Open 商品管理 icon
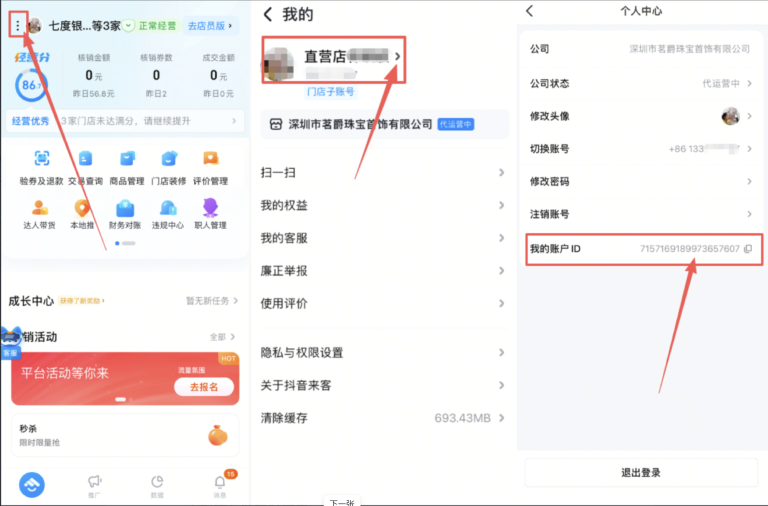The image size is (768, 506). 127,159
